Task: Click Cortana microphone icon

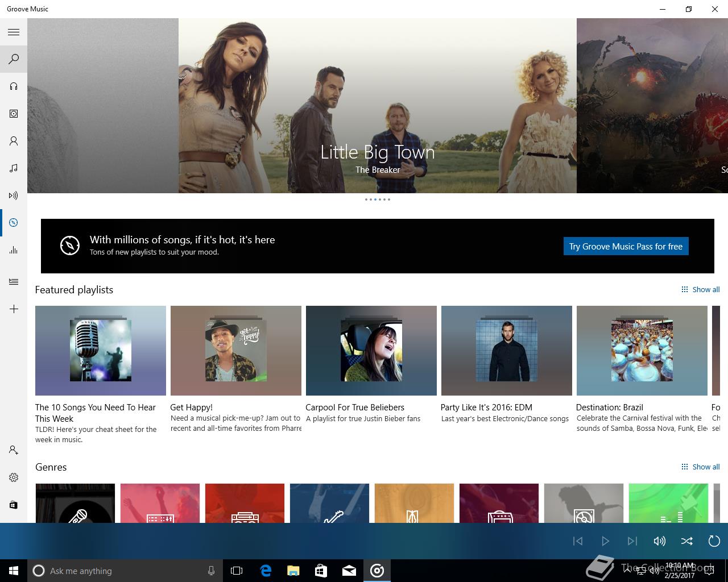Action: 211,571
